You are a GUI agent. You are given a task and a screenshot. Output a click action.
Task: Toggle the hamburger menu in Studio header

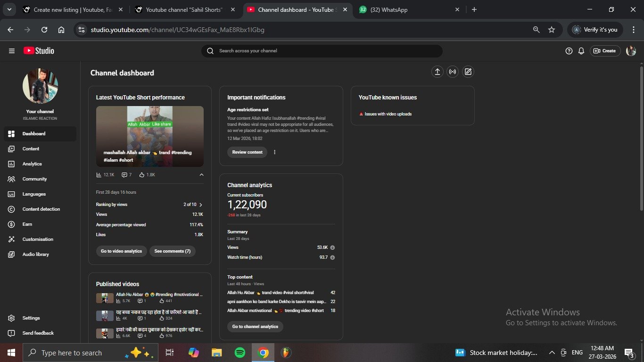12,51
